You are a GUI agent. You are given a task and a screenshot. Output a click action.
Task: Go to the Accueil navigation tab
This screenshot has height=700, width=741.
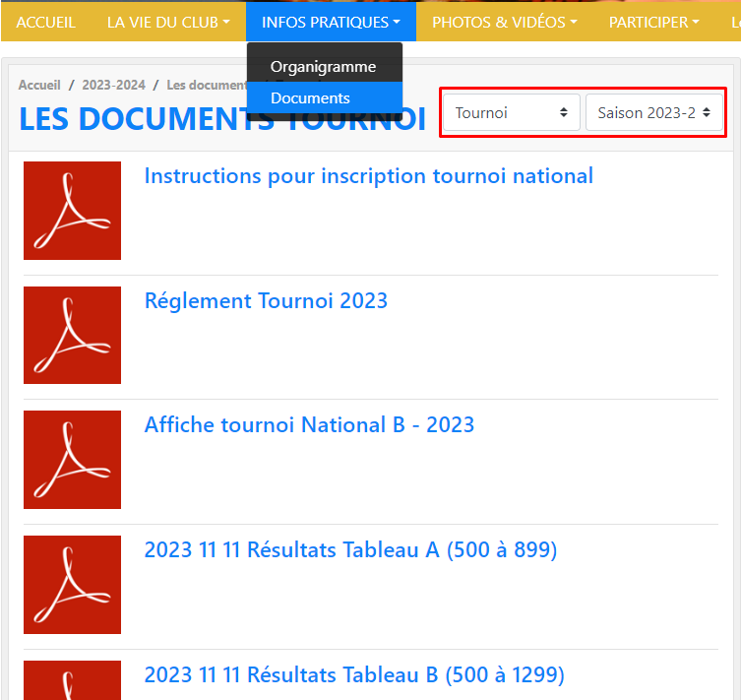(x=45, y=22)
